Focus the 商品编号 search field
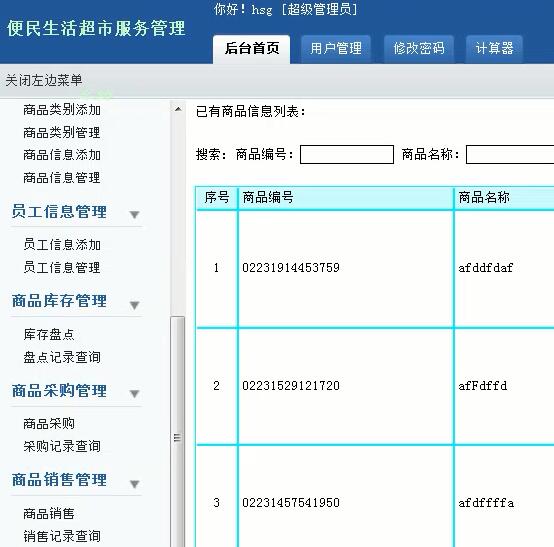The height and width of the screenshot is (547, 554). pos(347,154)
